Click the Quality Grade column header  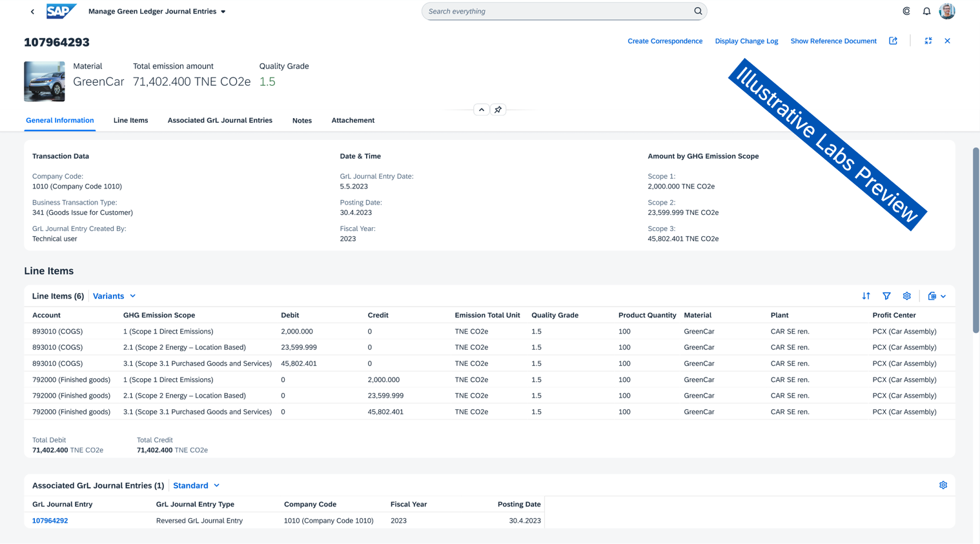click(x=555, y=316)
